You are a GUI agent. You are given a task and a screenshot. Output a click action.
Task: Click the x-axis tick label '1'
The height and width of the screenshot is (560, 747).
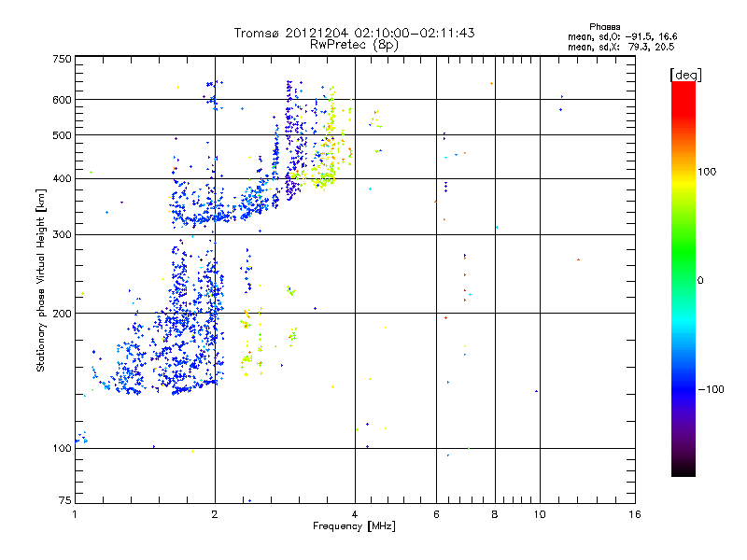coord(75,514)
